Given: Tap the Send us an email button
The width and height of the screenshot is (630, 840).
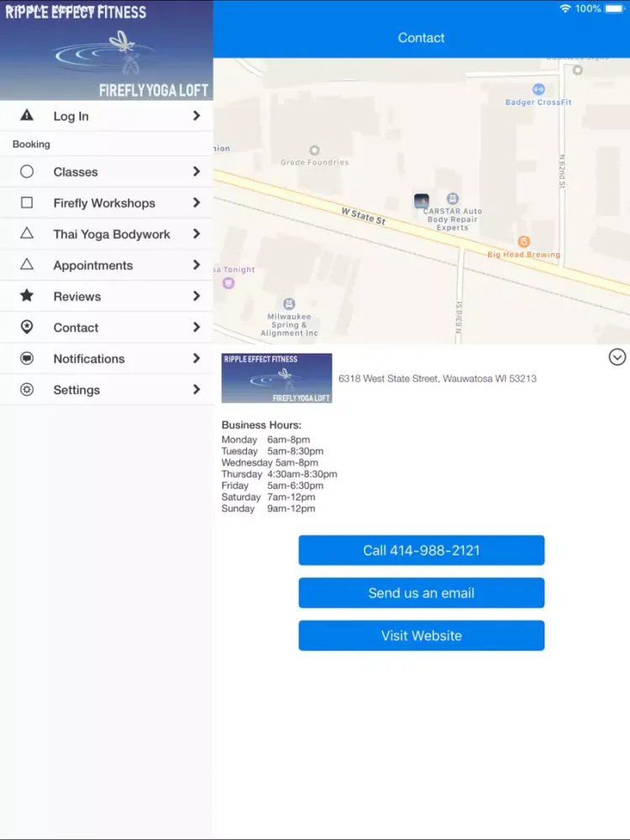Looking at the screenshot, I should tap(422, 592).
